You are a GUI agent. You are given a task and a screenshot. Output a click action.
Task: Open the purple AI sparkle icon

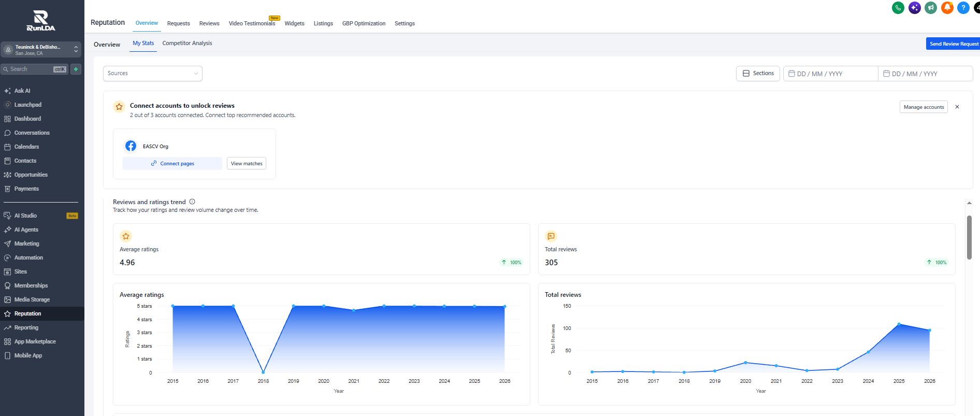click(x=915, y=8)
